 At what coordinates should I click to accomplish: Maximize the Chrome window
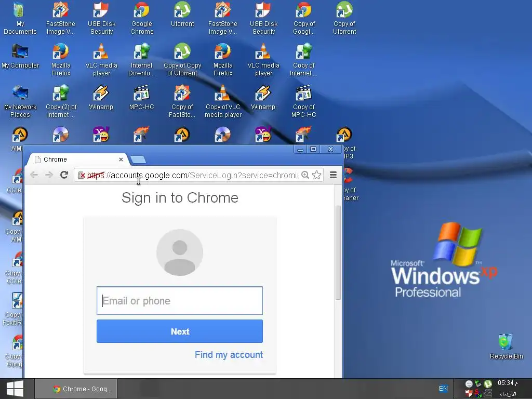pyautogui.click(x=313, y=149)
